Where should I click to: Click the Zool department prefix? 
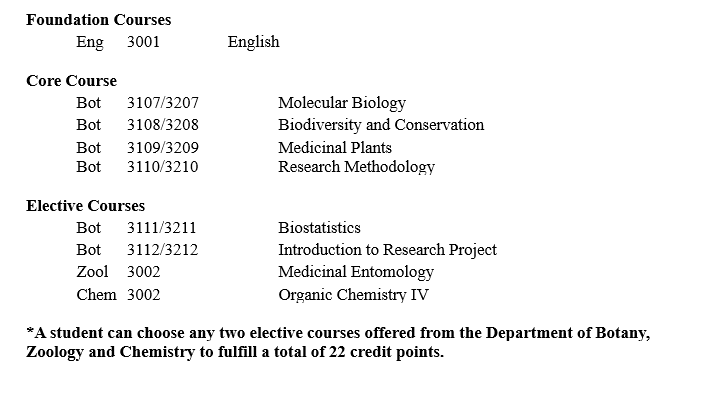coord(92,272)
